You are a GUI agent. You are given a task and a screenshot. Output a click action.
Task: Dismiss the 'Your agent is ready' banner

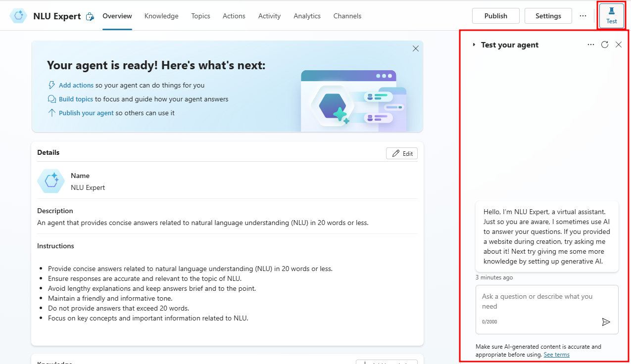click(416, 48)
